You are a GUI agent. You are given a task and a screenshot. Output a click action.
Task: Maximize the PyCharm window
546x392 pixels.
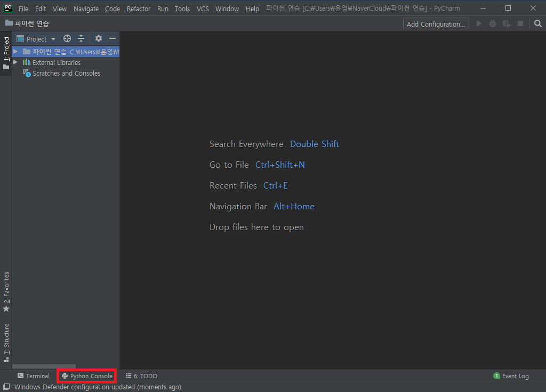(x=508, y=8)
